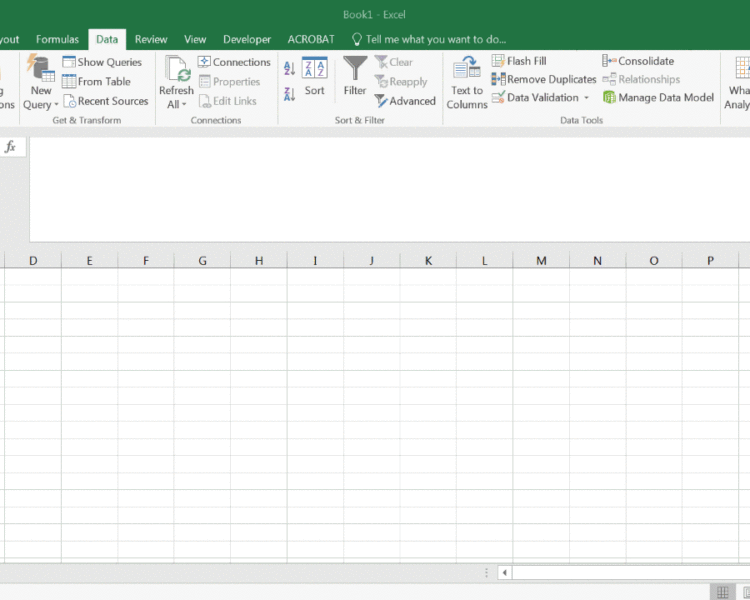Click the insert function fx button
The height and width of the screenshot is (600, 750).
click(11, 147)
